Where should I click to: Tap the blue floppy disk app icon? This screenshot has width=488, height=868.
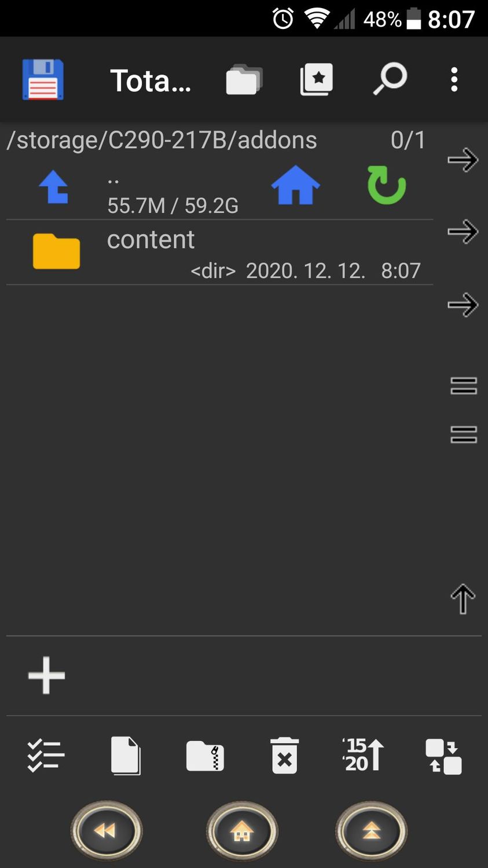(43, 79)
